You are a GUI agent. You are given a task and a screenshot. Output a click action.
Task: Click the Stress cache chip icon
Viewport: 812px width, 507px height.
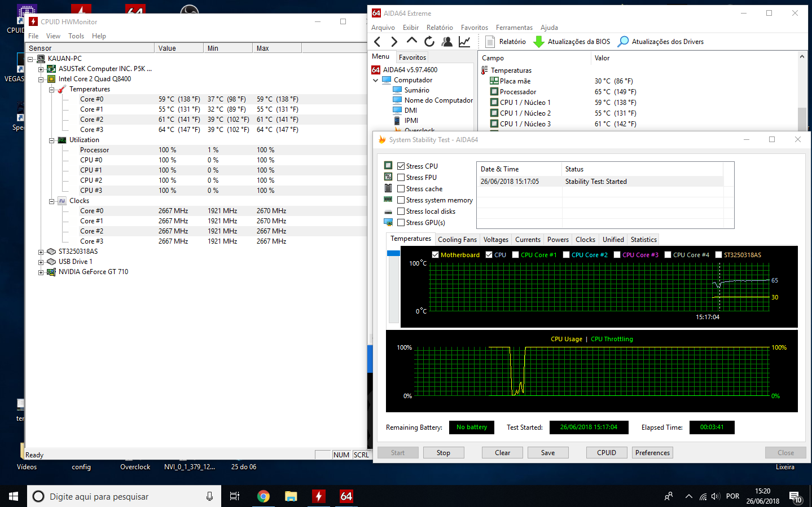[x=388, y=188]
